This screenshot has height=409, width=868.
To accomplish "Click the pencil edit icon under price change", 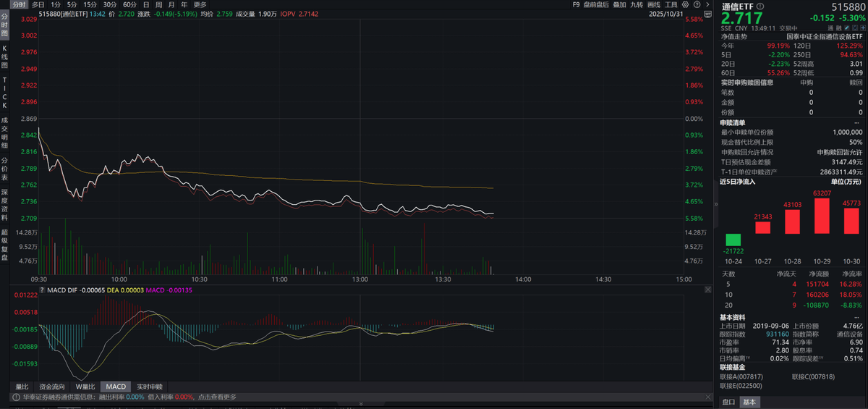I will point(846,28).
